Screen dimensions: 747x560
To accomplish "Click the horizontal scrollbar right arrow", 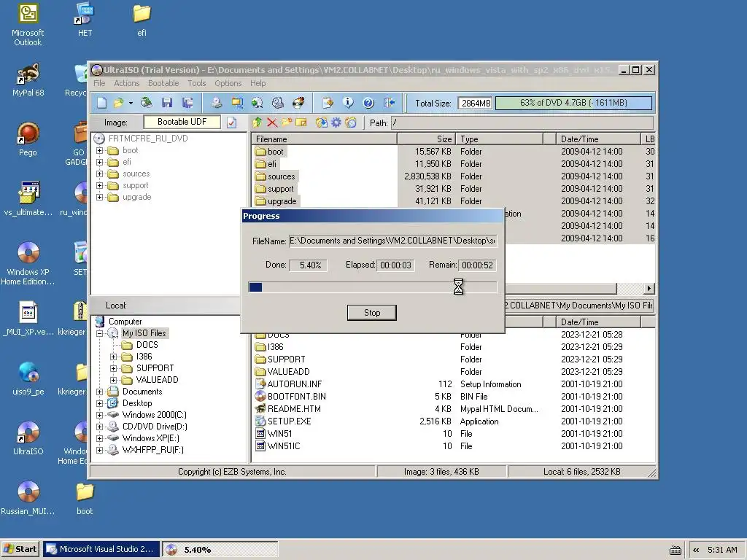I will 649,289.
